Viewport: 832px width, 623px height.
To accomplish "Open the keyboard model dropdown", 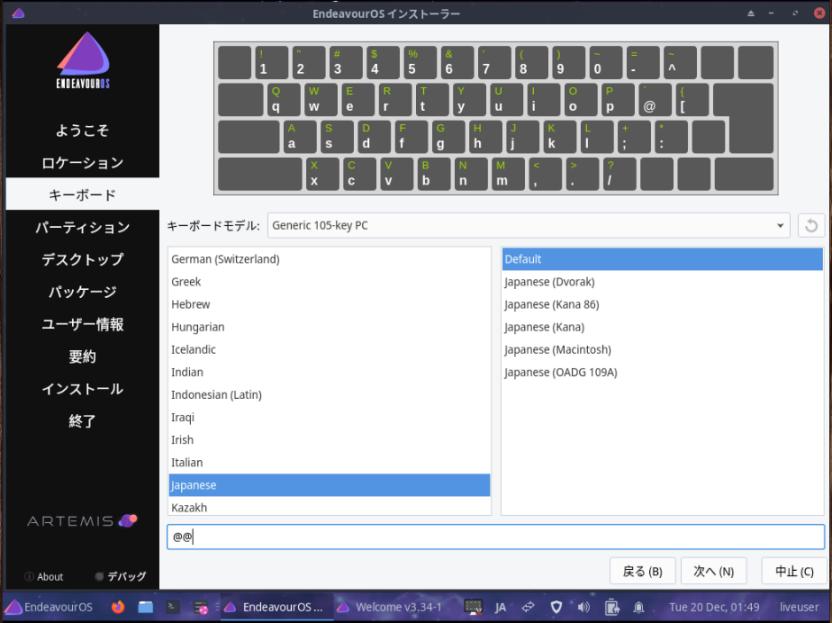I will click(x=528, y=226).
